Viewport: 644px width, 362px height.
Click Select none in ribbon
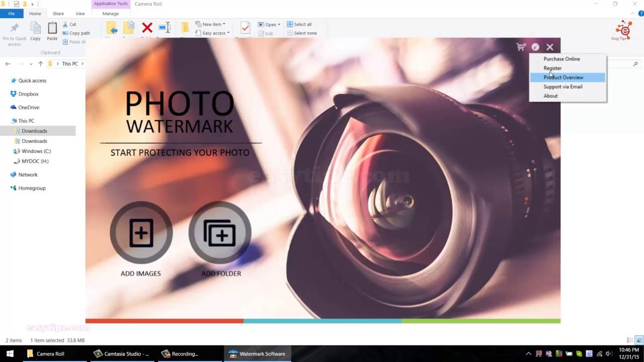click(302, 33)
